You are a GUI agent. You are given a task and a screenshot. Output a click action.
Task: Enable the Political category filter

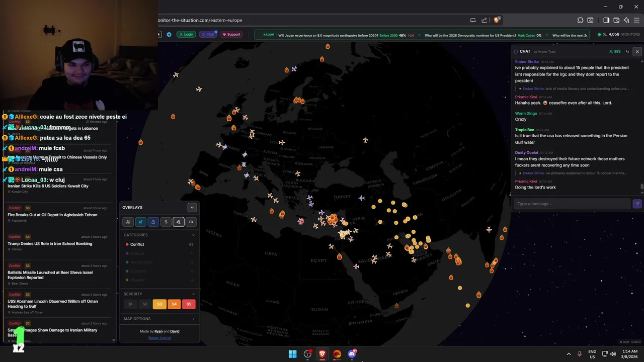159,253
